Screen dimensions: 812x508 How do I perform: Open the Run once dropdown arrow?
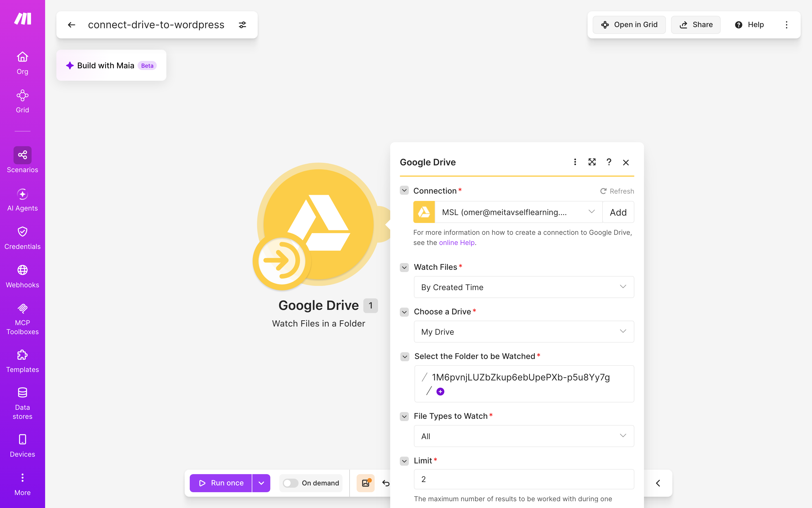click(x=261, y=483)
